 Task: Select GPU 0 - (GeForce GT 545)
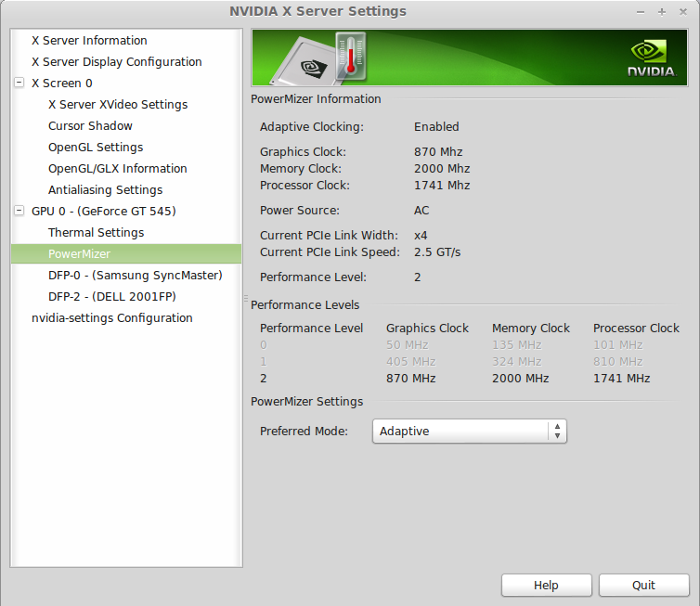(x=104, y=211)
